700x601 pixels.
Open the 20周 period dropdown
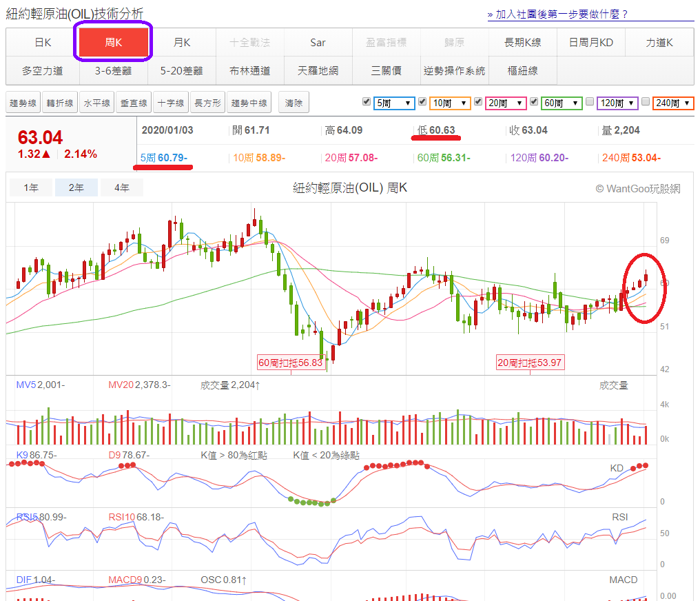[x=506, y=103]
